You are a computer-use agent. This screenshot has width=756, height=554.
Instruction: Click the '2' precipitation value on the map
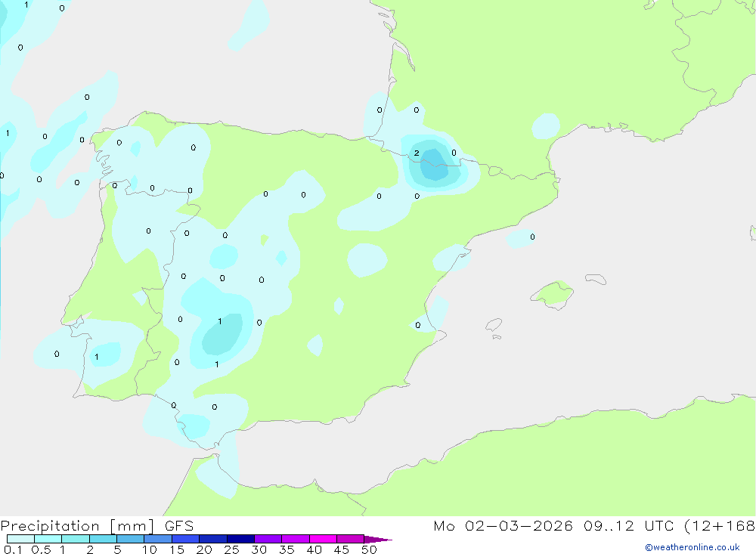tap(417, 153)
